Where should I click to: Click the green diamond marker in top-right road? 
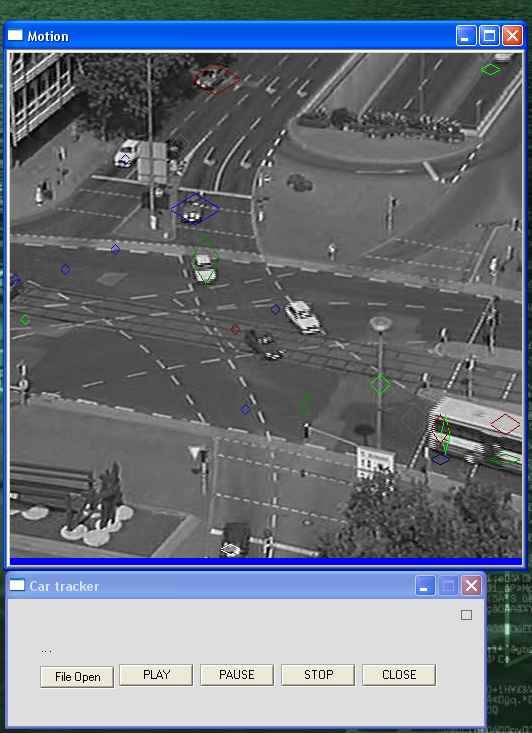tap(490, 70)
